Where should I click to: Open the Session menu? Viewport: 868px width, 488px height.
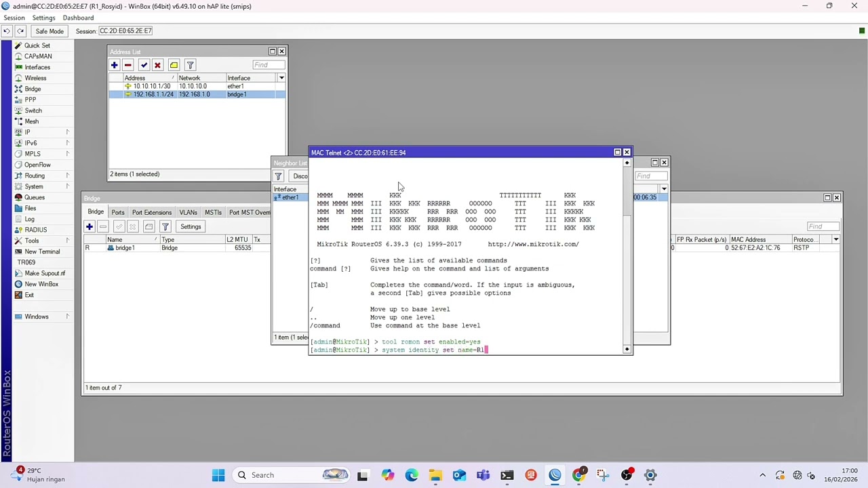tap(14, 18)
